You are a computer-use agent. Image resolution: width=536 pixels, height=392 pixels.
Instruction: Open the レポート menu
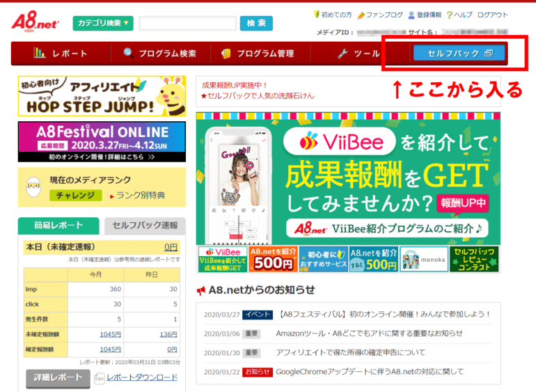(61, 54)
